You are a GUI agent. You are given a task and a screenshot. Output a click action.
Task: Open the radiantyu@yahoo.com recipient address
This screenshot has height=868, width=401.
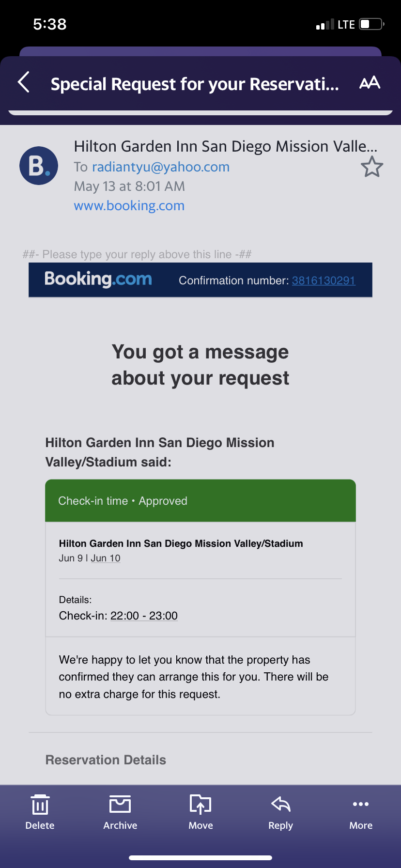point(161,167)
